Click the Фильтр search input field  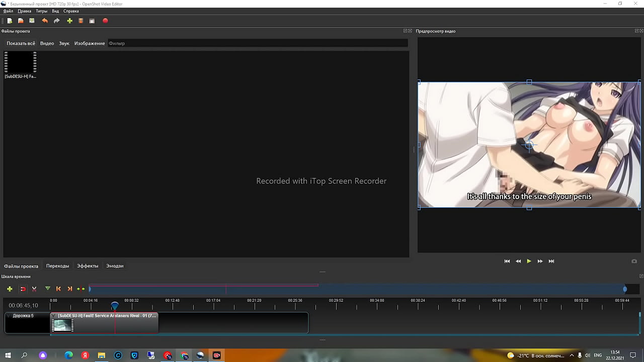pyautogui.click(x=257, y=43)
